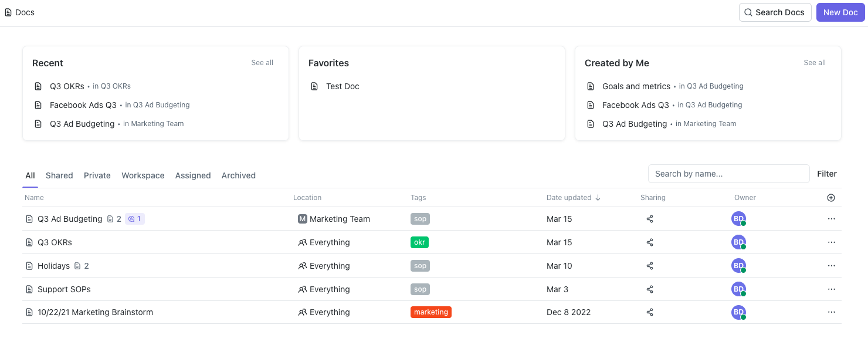The height and width of the screenshot is (345, 868).
Task: Open ellipsis menu for the Holidays doc
Action: click(x=831, y=265)
